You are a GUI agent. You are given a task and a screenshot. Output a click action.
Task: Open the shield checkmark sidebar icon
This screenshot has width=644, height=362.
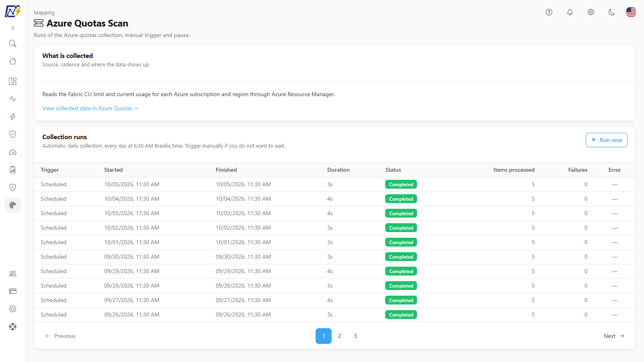pos(13,134)
